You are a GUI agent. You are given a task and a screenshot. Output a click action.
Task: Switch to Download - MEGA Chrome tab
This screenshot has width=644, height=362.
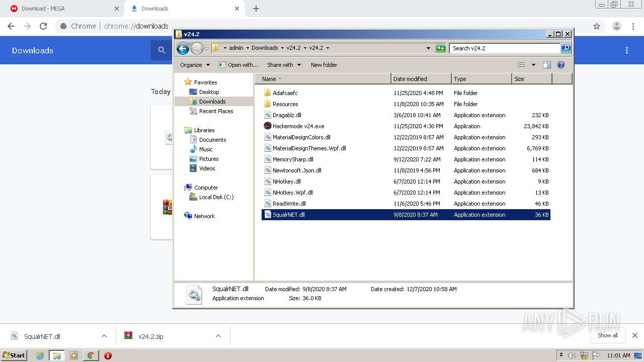pos(63,9)
